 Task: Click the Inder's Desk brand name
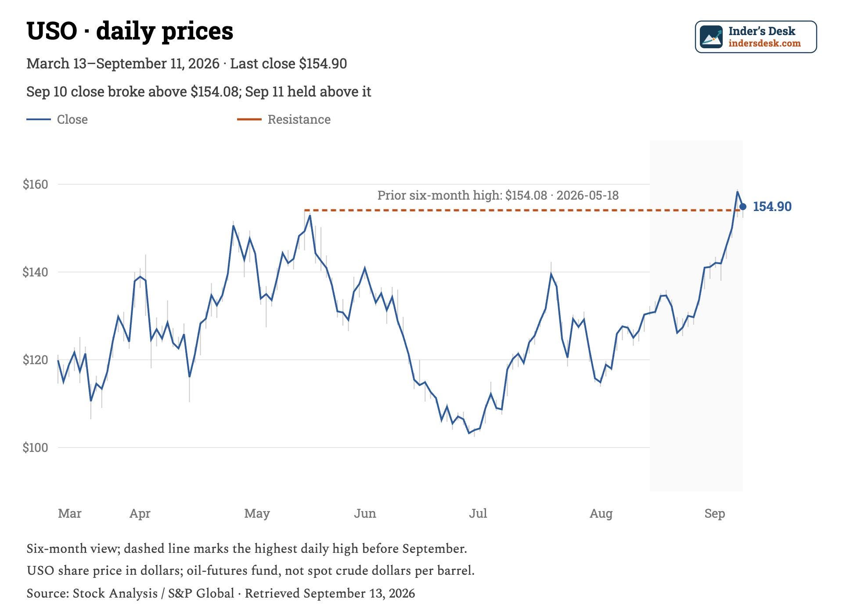pyautogui.click(x=762, y=31)
